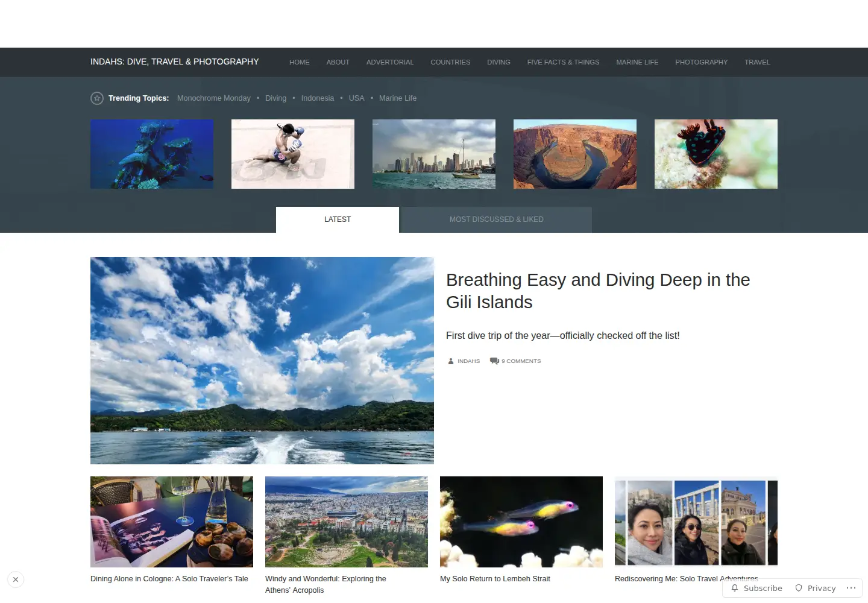
Task: Open the Cologne dining photo thumbnail
Action: coord(172,522)
